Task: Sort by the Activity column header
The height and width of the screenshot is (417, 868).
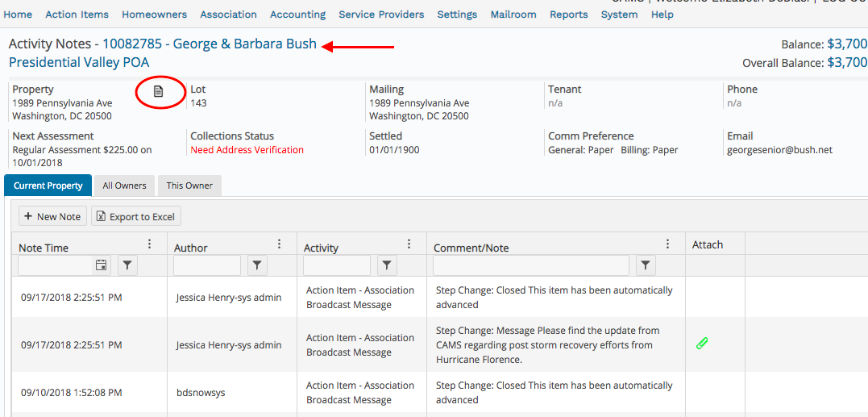Action: (321, 248)
